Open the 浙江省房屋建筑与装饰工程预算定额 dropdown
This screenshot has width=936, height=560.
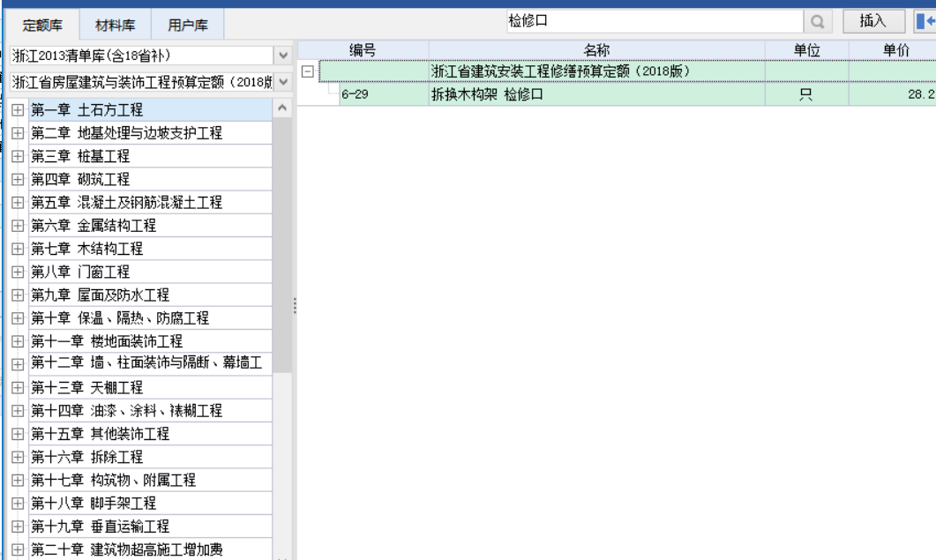[x=283, y=82]
